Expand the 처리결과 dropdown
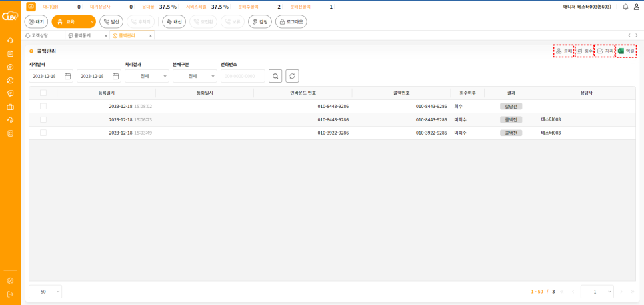Screen dimensions: 644x305 pyautogui.click(x=147, y=76)
